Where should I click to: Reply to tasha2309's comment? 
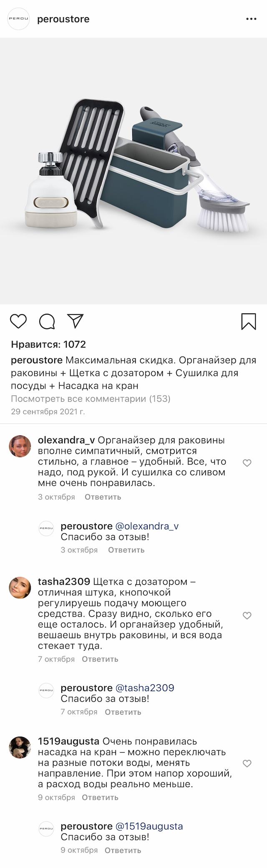[x=100, y=659]
